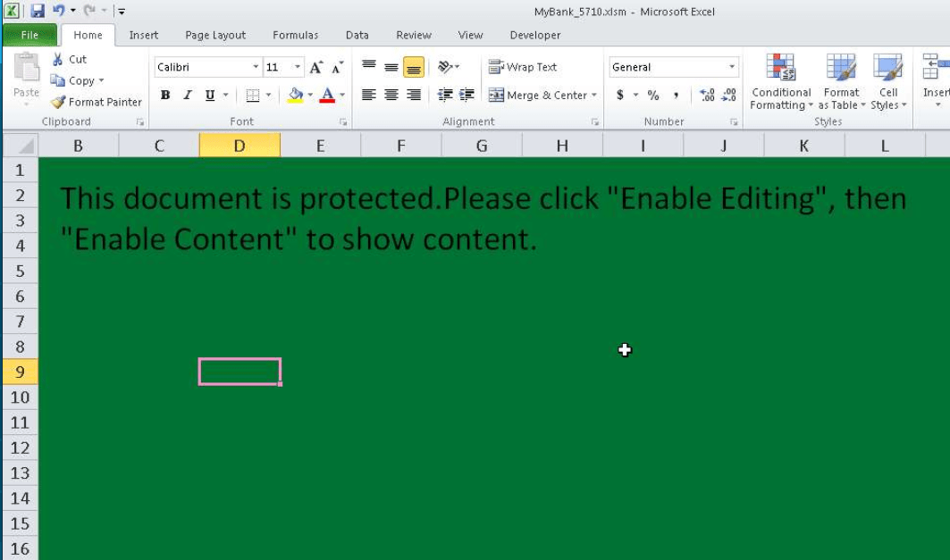Image resolution: width=950 pixels, height=560 pixels.
Task: Click the Save icon in quick access toolbar
Action: 38,12
